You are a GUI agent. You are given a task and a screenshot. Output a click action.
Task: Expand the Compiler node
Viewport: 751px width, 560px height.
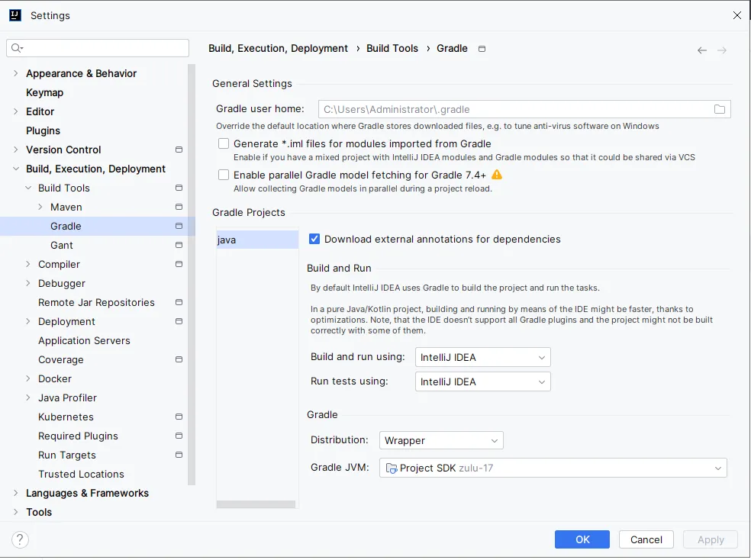click(28, 264)
